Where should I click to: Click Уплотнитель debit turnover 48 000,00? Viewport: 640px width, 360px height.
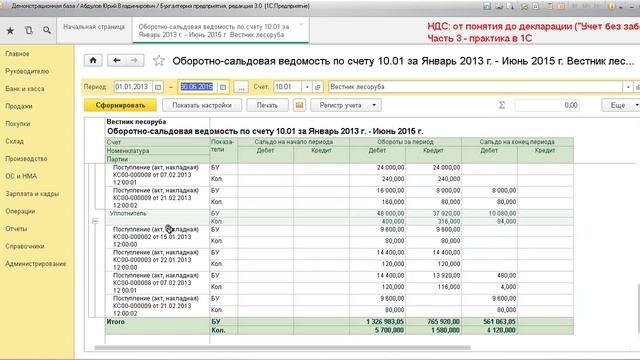[x=391, y=213]
